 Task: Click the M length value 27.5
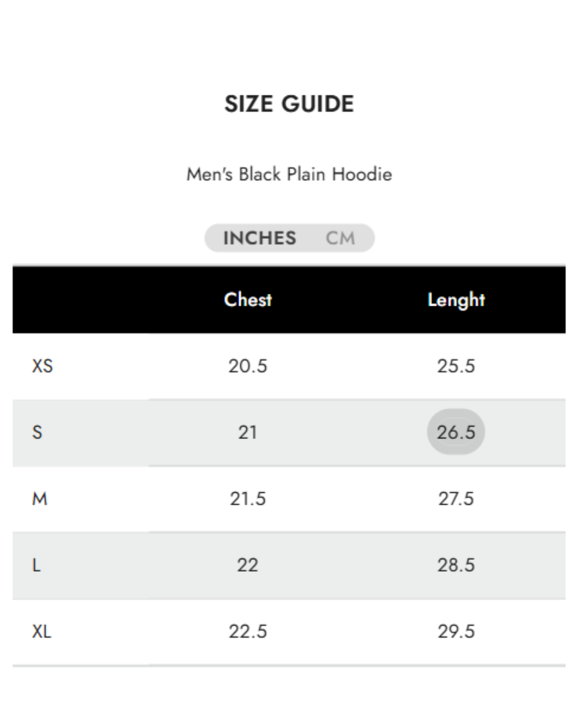point(456,499)
